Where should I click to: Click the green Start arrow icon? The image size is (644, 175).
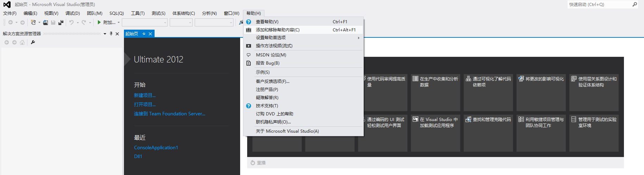pos(99,23)
